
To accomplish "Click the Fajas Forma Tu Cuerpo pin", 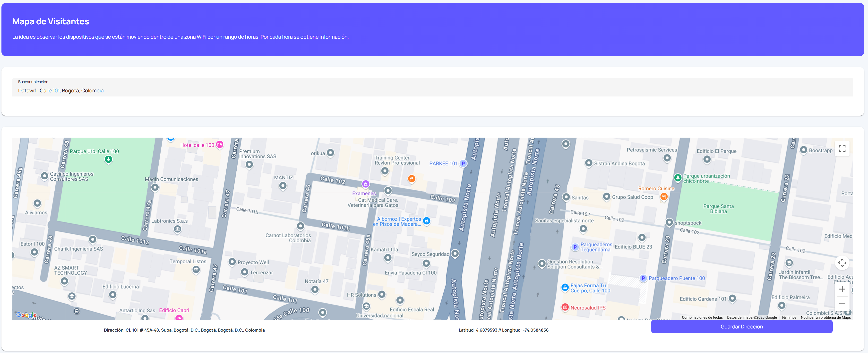I will (565, 288).
